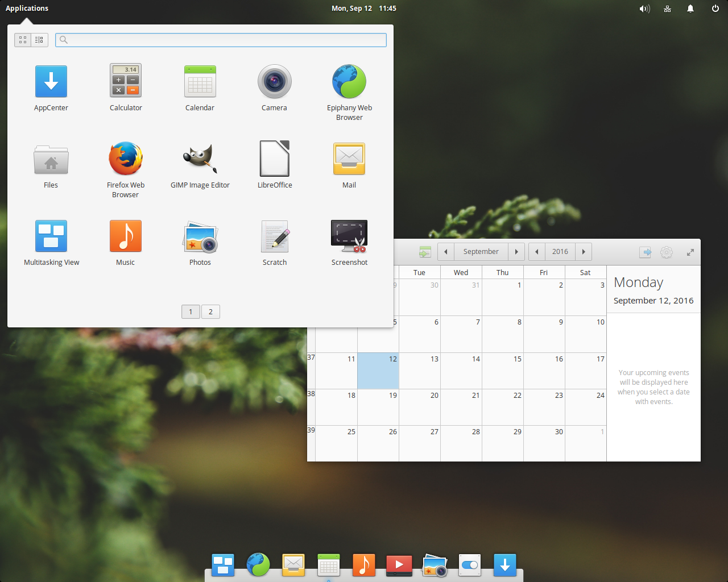Screen dimensions: 728x582
Task: Select September 21 in the calendar grid
Action: tap(461, 407)
